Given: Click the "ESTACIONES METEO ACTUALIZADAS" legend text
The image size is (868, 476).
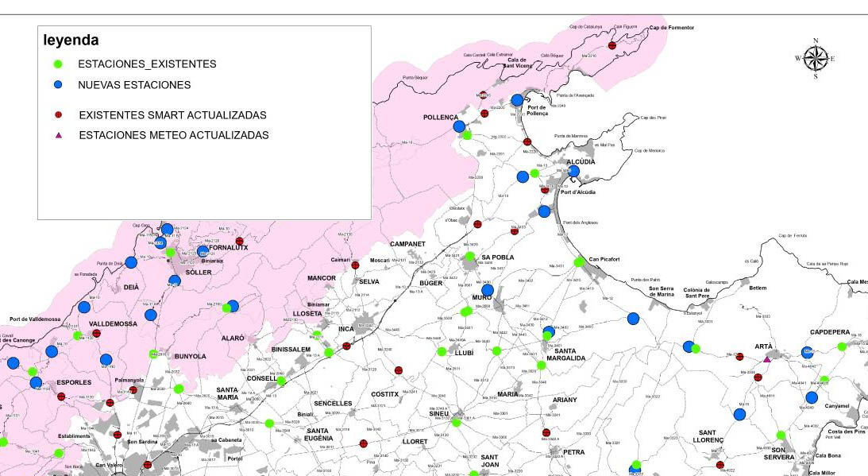Looking at the screenshot, I should [x=173, y=136].
